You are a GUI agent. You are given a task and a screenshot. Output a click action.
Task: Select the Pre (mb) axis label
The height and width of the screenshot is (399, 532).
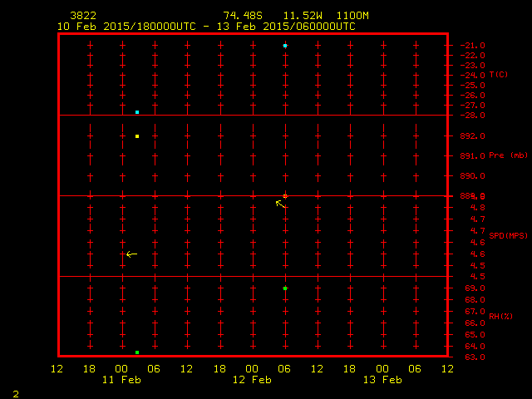508,155
